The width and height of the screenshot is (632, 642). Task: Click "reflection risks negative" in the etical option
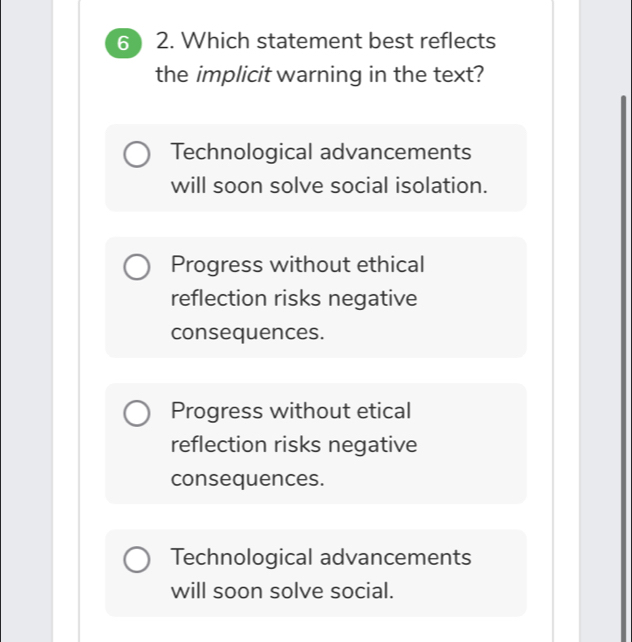tap(294, 445)
